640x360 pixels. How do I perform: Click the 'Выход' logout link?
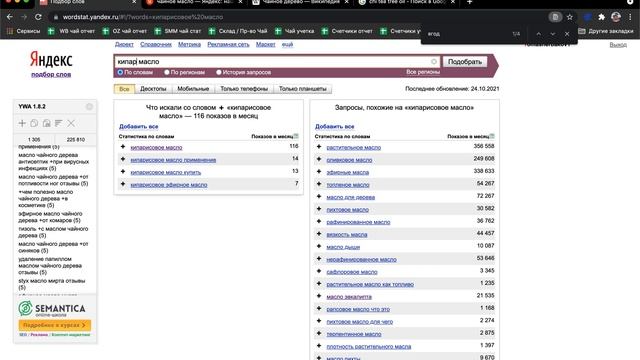[618, 44]
